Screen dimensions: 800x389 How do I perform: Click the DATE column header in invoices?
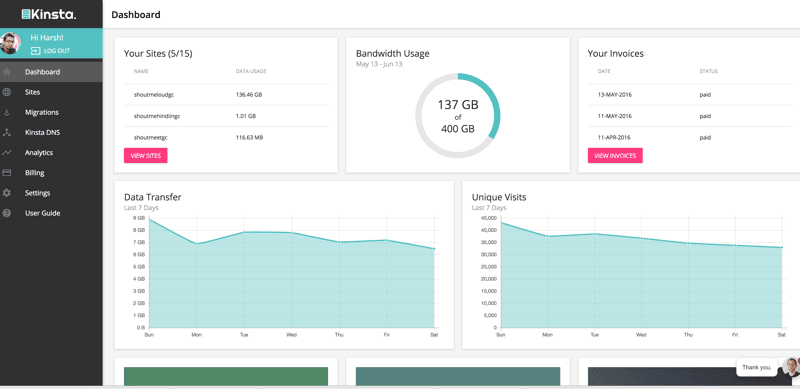coord(604,71)
